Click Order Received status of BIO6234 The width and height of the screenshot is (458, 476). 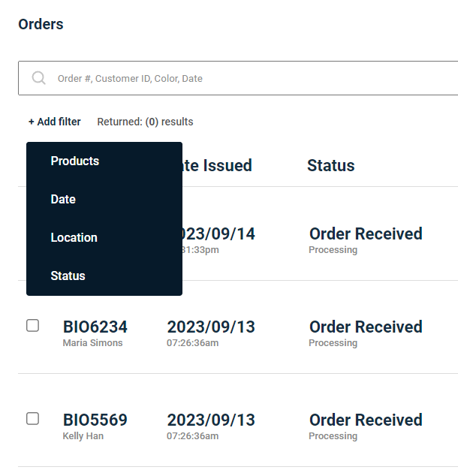366,327
